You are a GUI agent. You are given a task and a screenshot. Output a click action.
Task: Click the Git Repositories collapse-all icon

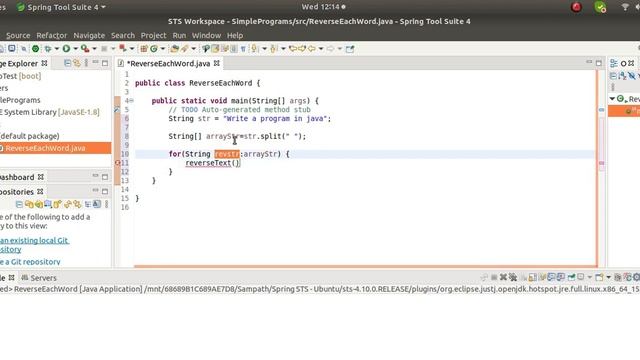pyautogui.click(x=19, y=204)
